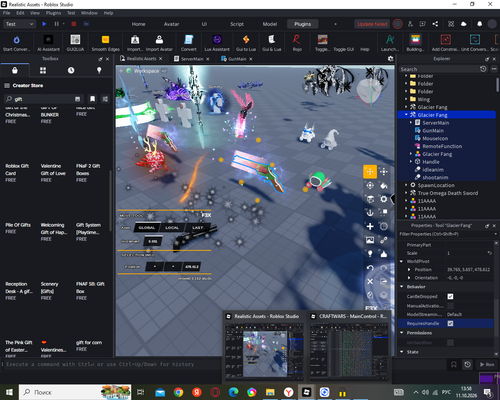The height and width of the screenshot is (400, 500).
Task: Uncheck the CanBeDropped checkbox
Action: point(450,296)
